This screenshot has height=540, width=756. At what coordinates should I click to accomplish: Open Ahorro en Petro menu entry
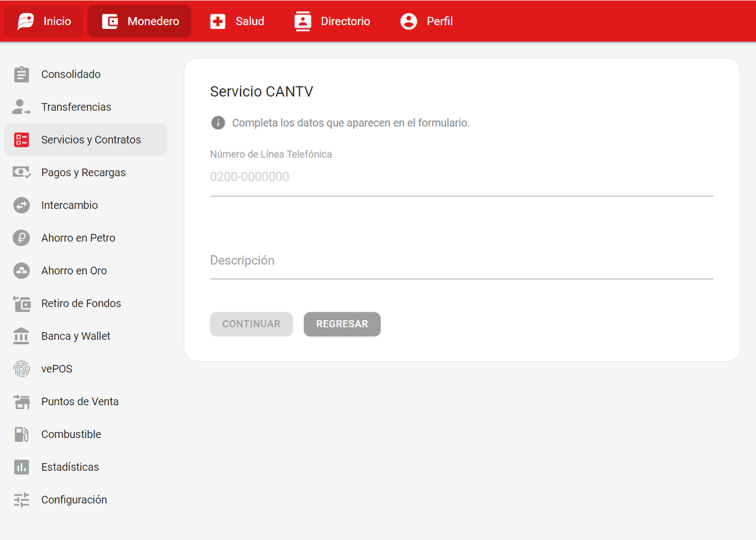click(86, 238)
